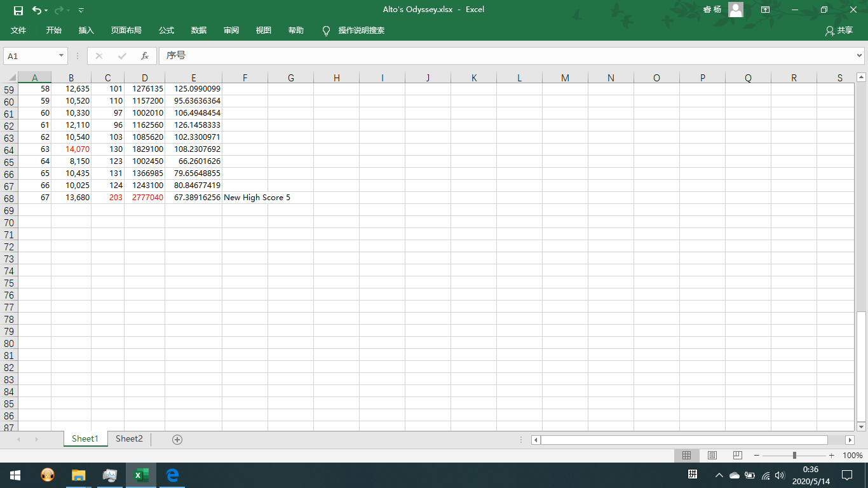Switch to the Sheet2 tab
Image resolution: width=868 pixels, height=488 pixels.
129,439
